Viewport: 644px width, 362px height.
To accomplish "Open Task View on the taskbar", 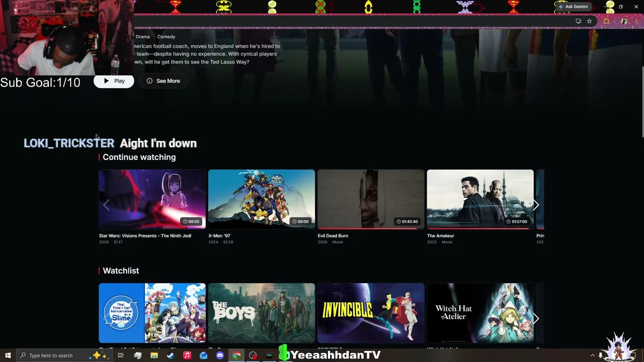I will coord(121,355).
